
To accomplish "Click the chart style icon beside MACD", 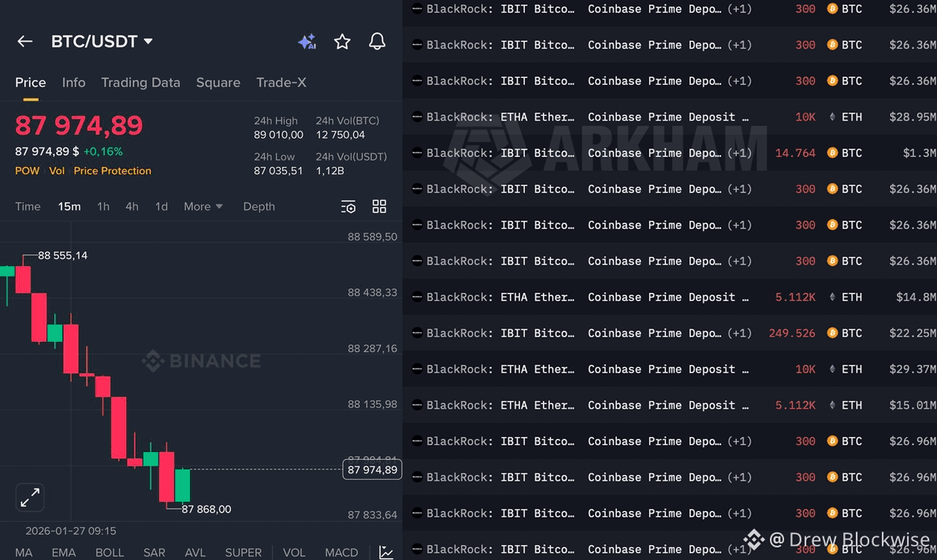I will [385, 552].
